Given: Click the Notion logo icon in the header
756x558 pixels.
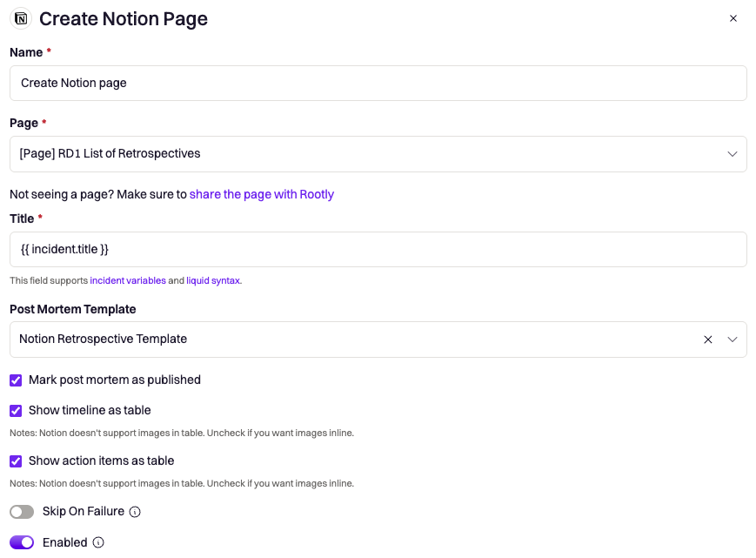Looking at the screenshot, I should point(21,19).
